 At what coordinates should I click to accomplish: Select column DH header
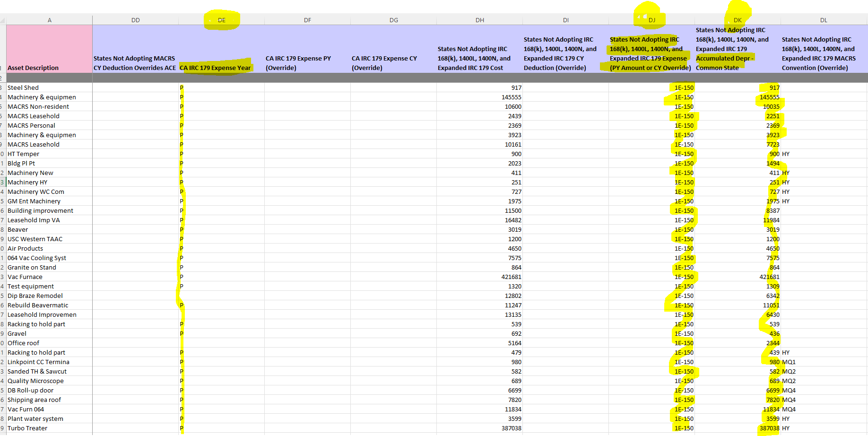pos(479,20)
